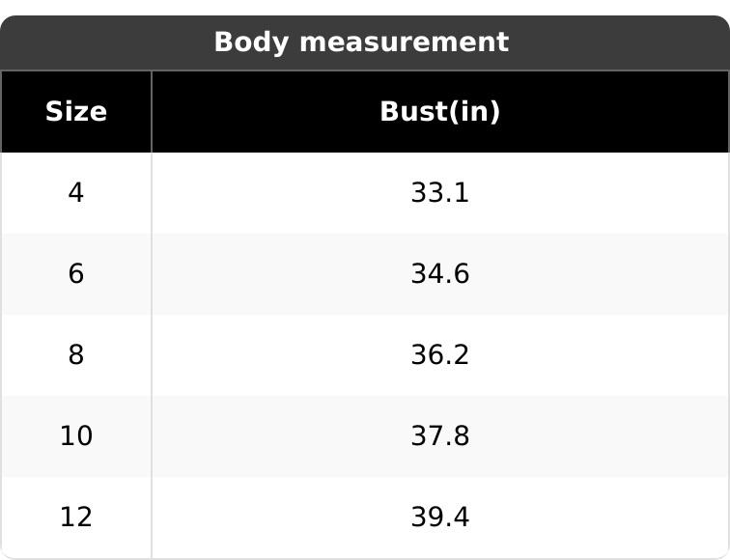Select the smallest size in the table

point(76,193)
